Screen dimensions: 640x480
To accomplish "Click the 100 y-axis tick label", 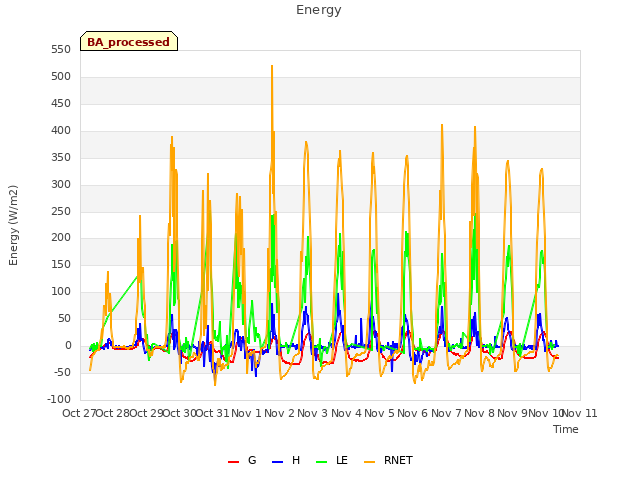I will [x=61, y=291].
